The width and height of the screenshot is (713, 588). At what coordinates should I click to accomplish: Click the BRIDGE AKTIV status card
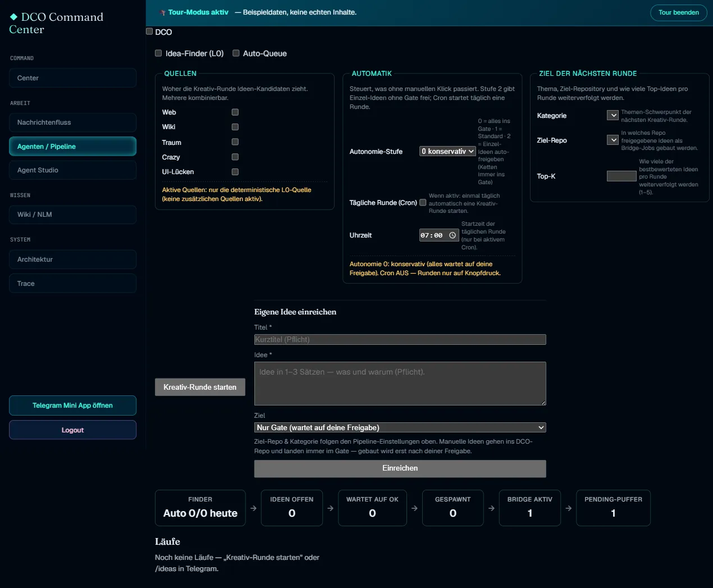tap(530, 508)
